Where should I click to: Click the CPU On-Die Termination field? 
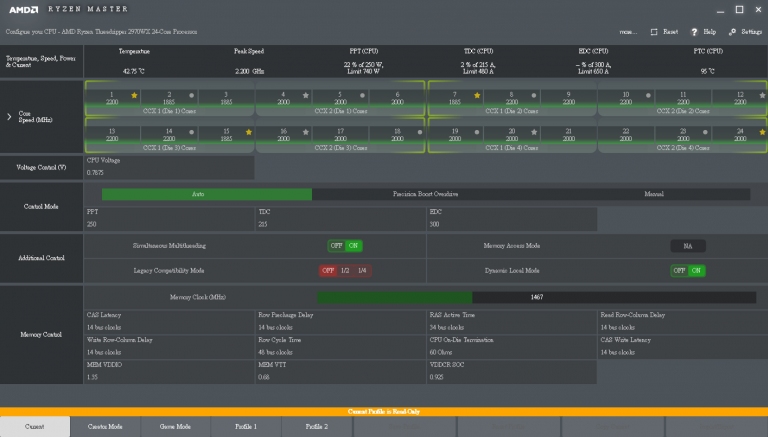pyautogui.click(x=512, y=346)
